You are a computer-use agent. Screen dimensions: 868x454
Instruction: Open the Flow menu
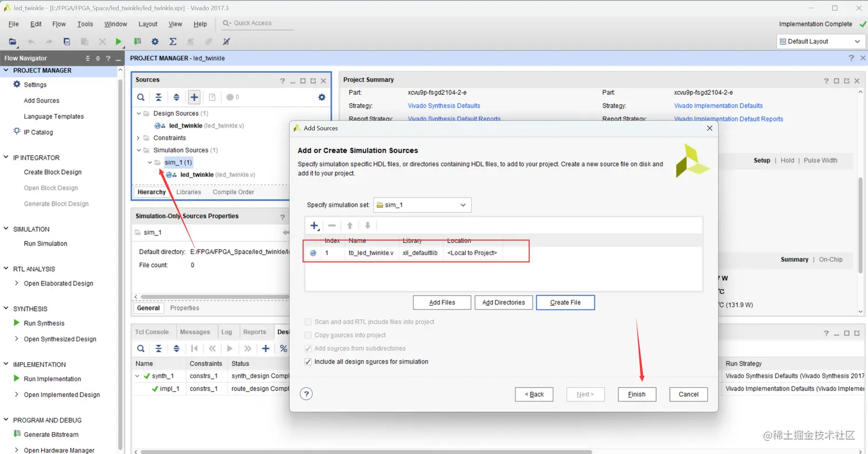pyautogui.click(x=59, y=24)
